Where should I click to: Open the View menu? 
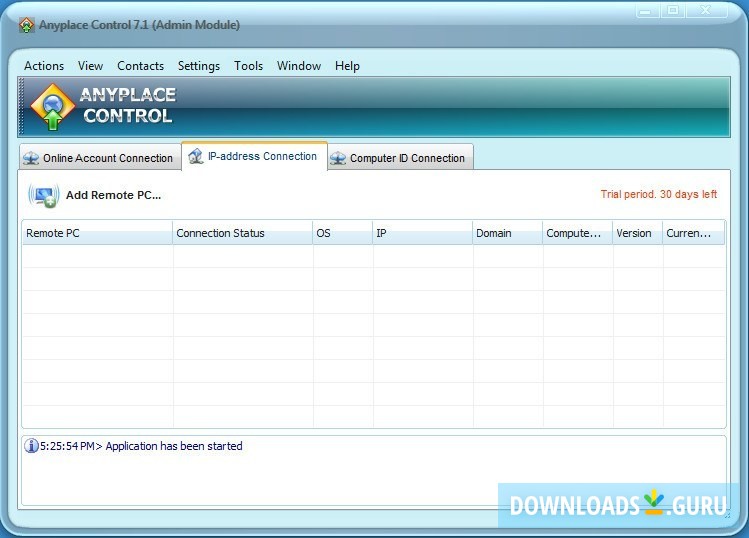pyautogui.click(x=90, y=65)
